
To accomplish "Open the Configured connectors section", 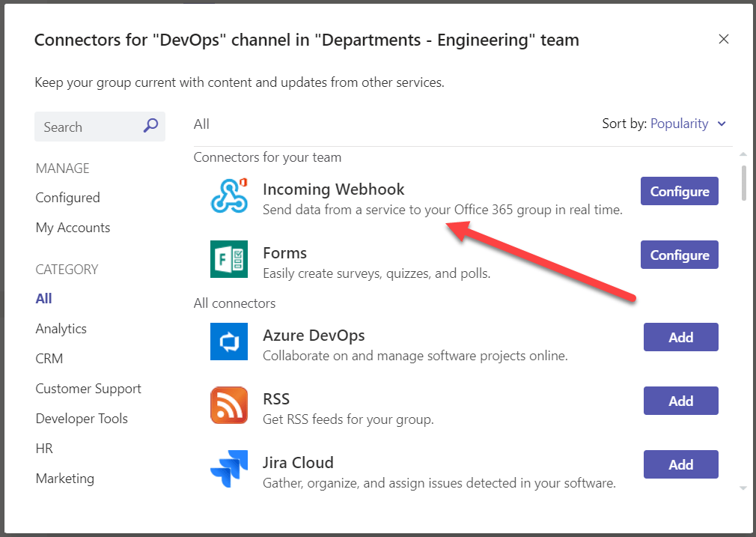I will 67,198.
